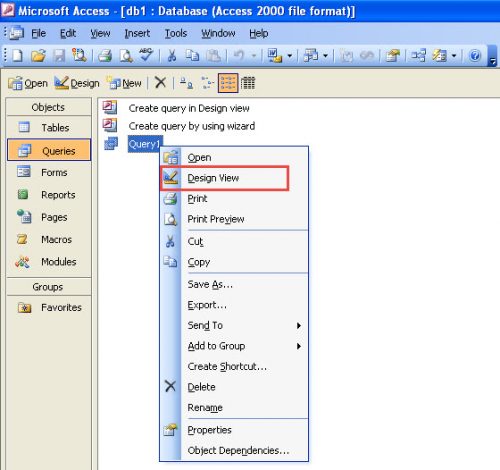Screen dimensions: 500x470
Task: Open the New Object dropdown arrow
Action: 454,56
